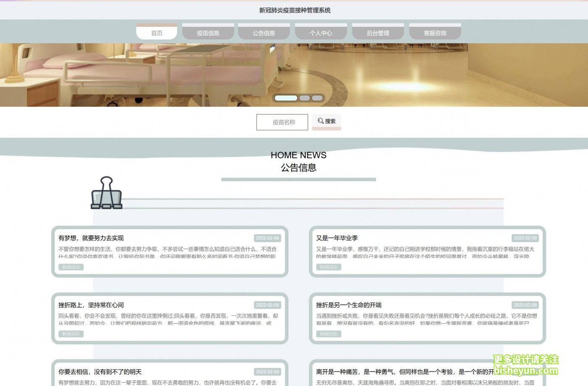Click 新闻动态 tag under 有梦想 article
Viewport: 588px width, 386px height.
(x=71, y=267)
